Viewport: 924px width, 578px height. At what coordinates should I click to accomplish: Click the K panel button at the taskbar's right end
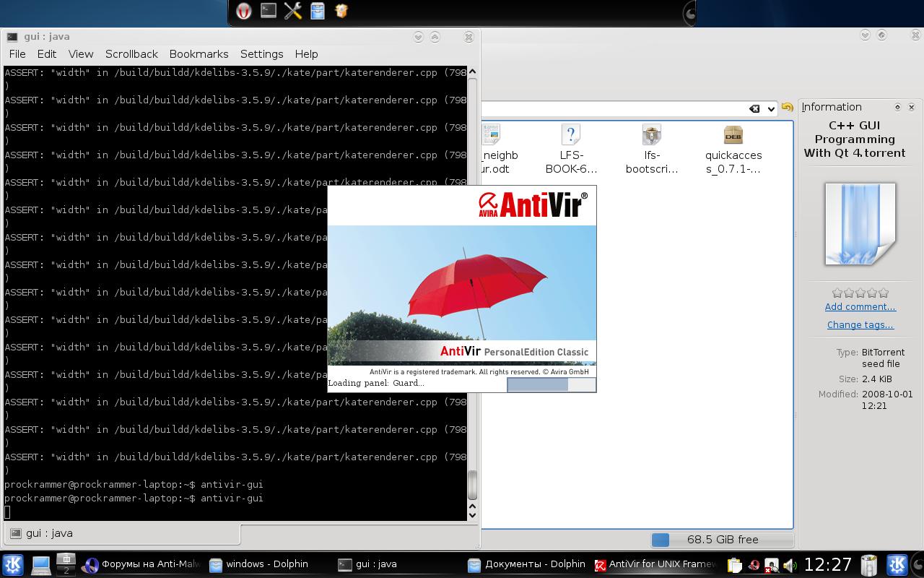897,564
